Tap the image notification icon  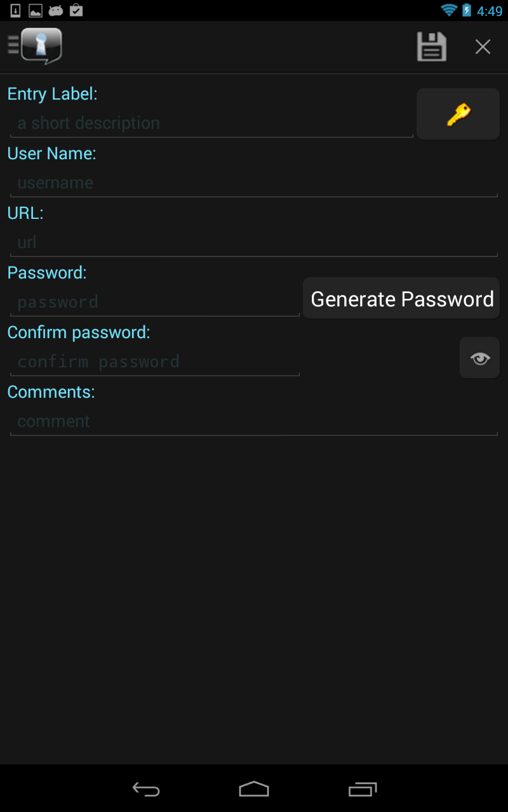[x=36, y=10]
